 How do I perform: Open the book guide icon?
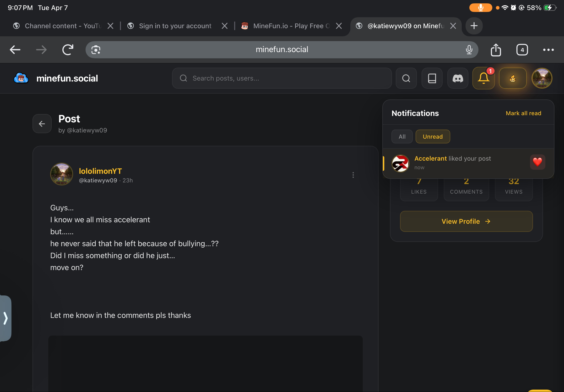click(432, 78)
